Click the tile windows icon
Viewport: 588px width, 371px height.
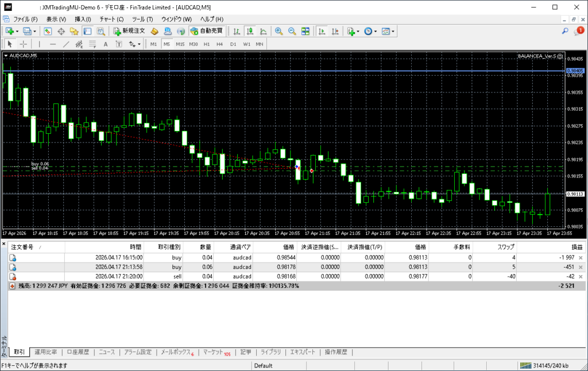tap(305, 31)
